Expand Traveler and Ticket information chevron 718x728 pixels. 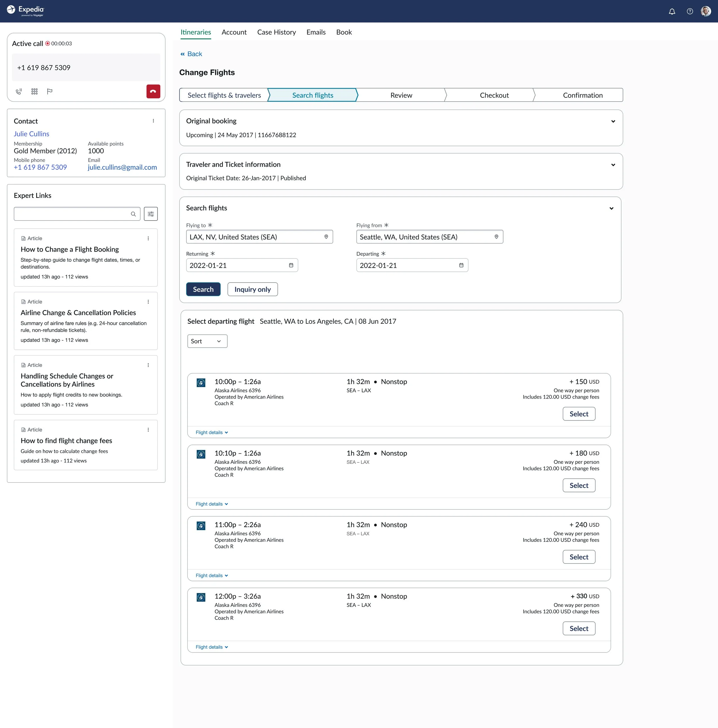[613, 165]
